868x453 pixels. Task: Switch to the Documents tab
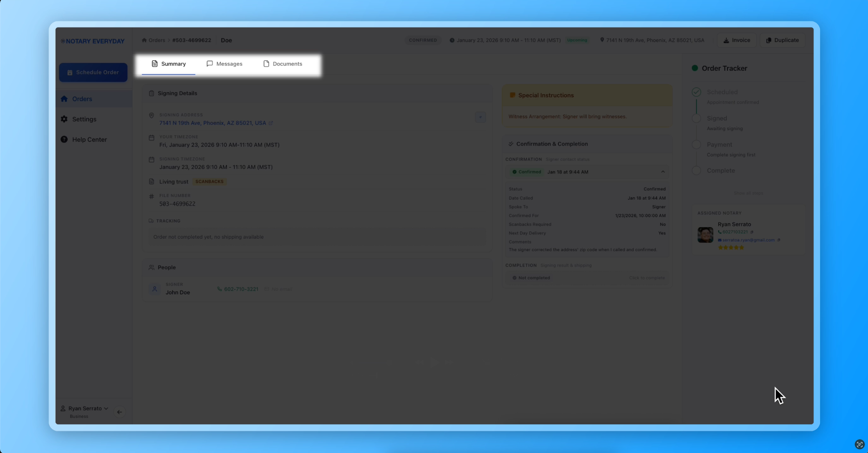tap(283, 64)
